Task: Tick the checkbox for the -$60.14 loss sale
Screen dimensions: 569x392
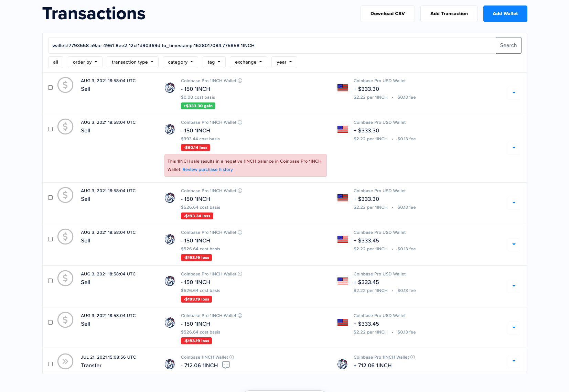Action: (51, 129)
